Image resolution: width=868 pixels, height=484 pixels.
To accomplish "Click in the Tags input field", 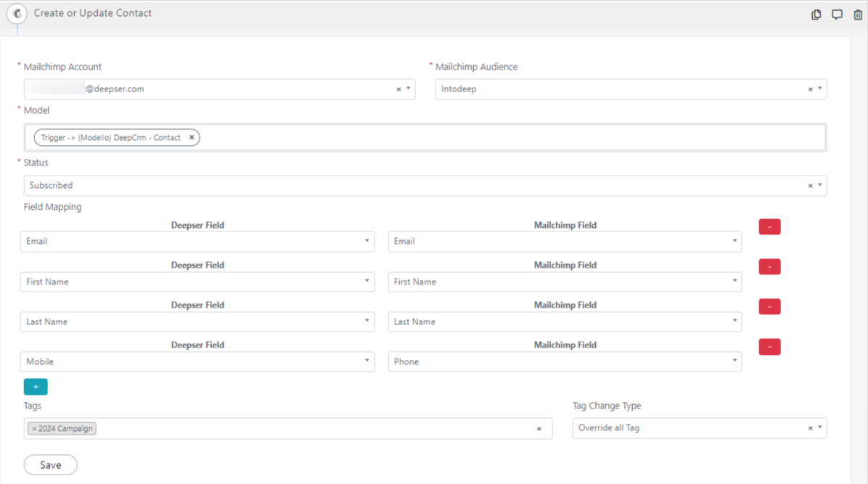I will coord(288,429).
